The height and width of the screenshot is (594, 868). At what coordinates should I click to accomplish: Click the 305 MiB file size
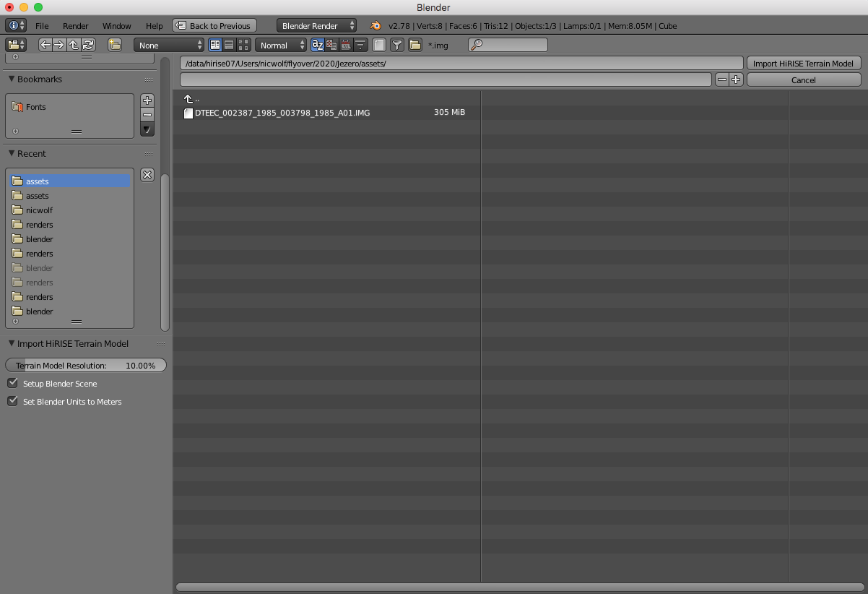coord(449,113)
